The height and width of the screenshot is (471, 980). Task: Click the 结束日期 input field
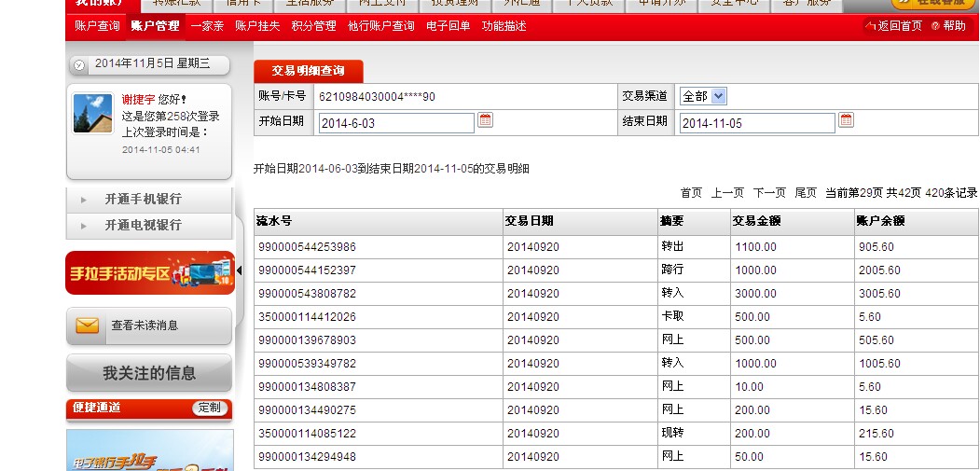[x=756, y=123]
